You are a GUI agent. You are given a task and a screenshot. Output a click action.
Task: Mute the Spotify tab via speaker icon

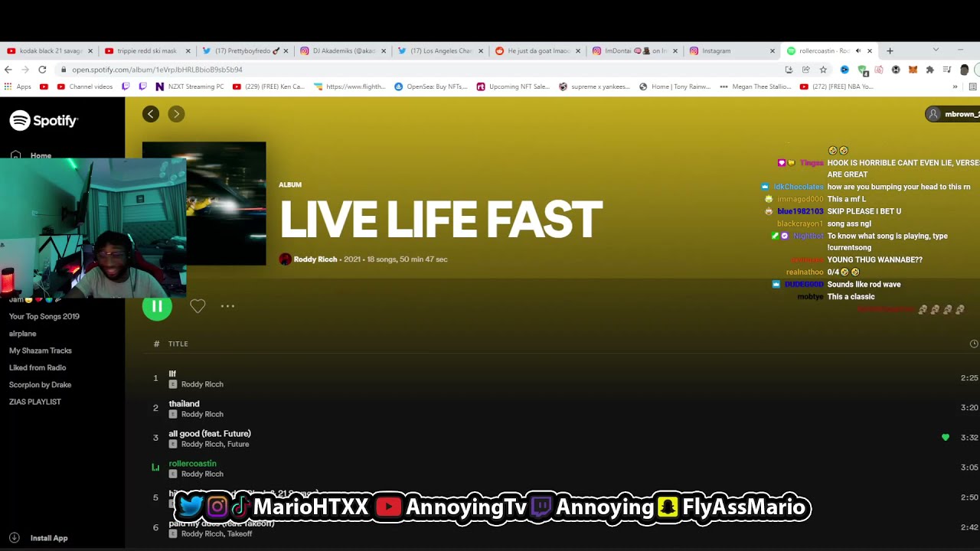tap(857, 51)
